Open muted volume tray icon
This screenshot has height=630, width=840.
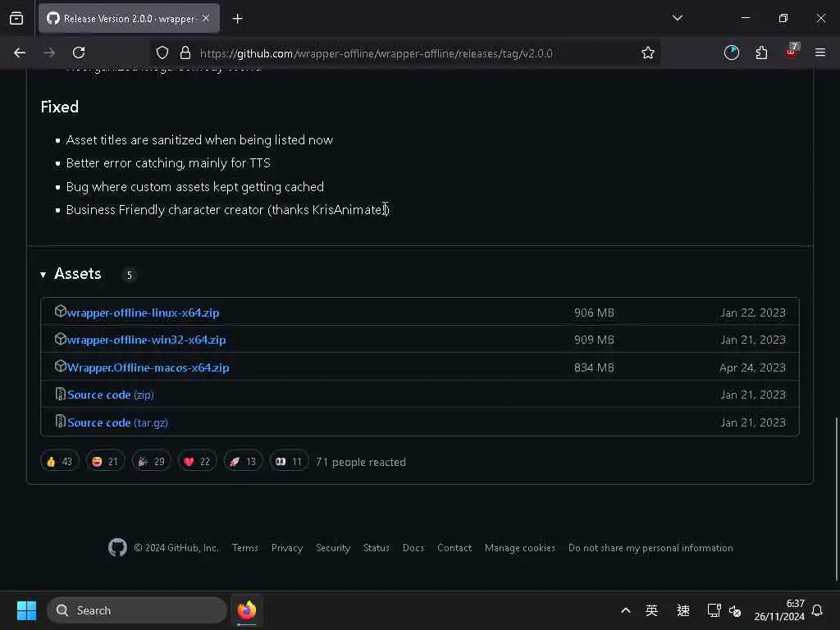[735, 610]
